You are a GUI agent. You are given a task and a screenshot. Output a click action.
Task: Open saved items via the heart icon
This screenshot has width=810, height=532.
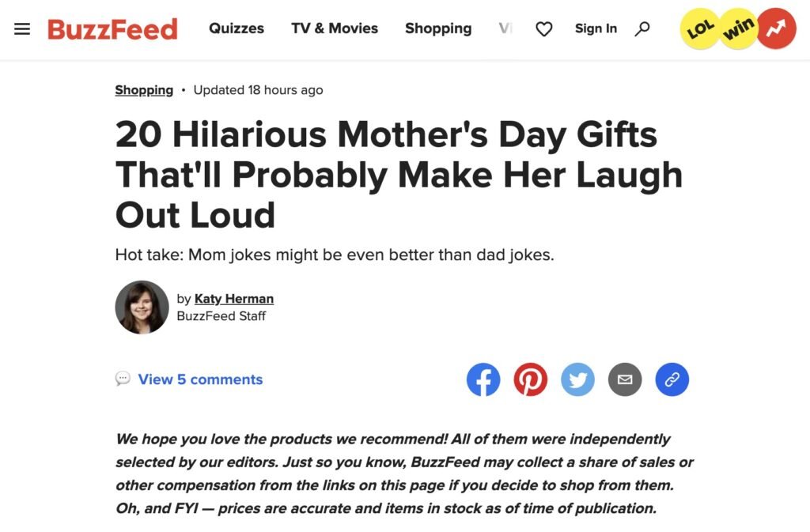click(543, 28)
